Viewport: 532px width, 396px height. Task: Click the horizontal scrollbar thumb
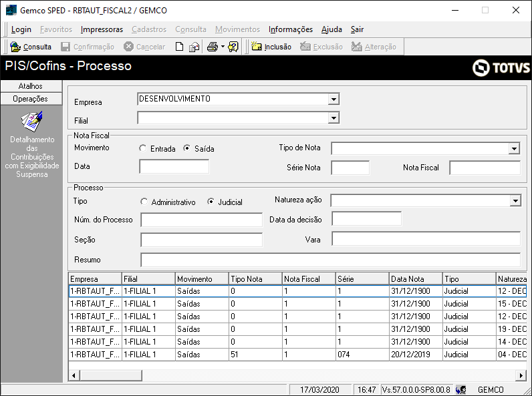click(x=111, y=375)
